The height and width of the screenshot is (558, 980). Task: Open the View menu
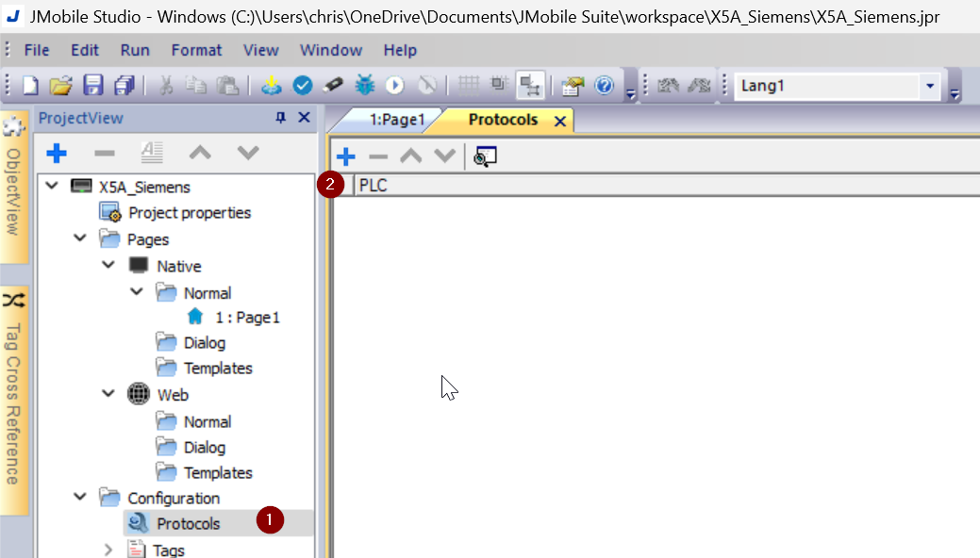click(x=260, y=50)
